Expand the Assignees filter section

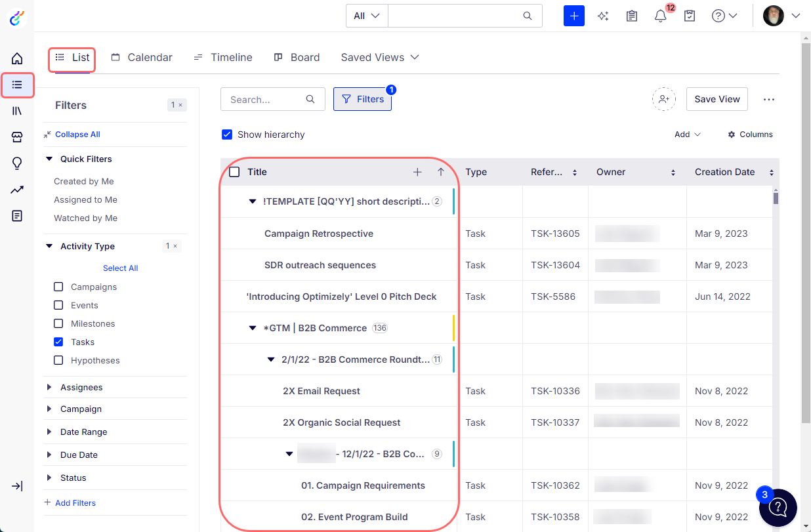click(x=49, y=387)
